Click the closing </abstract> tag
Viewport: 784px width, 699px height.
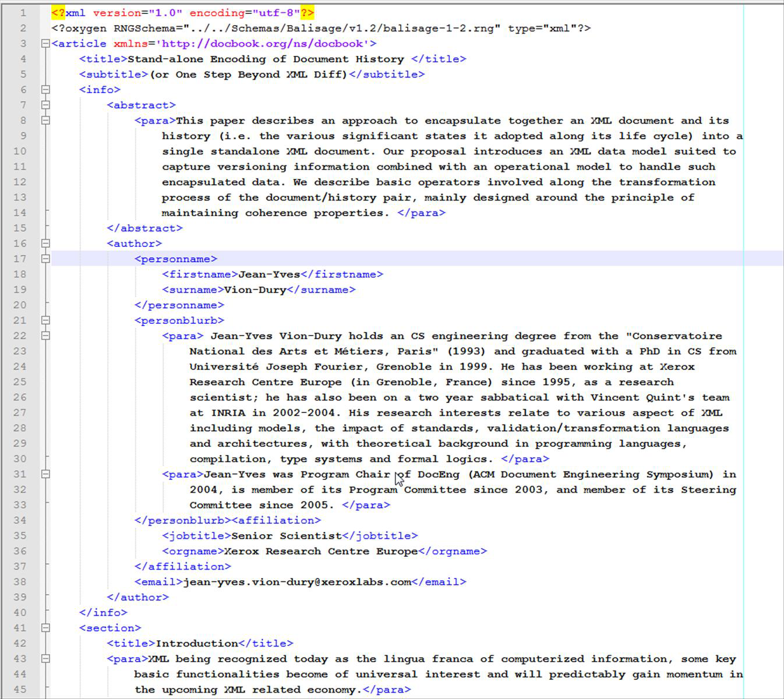click(x=144, y=228)
